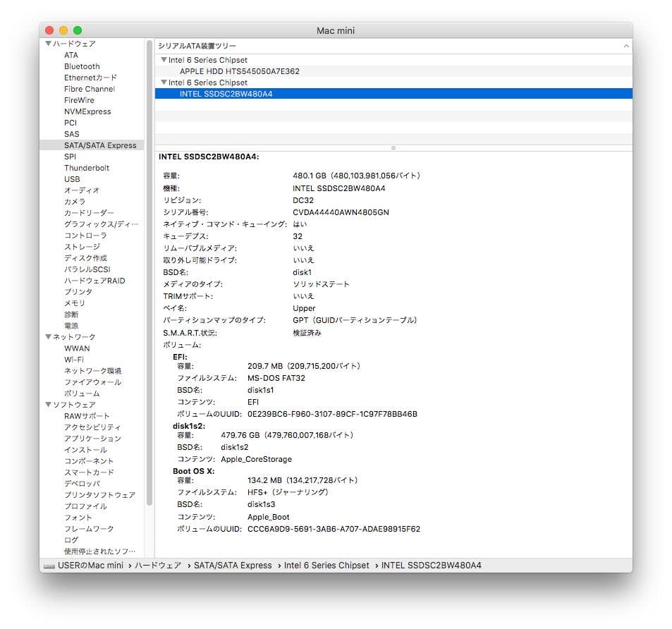Open Ethernetカード in the sidebar
The image size is (672, 629).
[x=90, y=78]
